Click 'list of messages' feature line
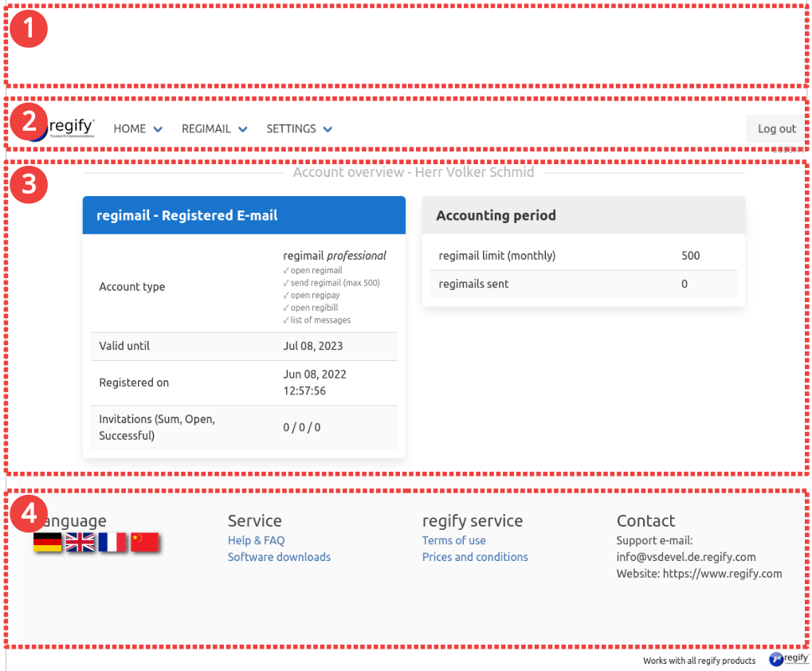Screen dimensions: 812x671 click(316, 320)
